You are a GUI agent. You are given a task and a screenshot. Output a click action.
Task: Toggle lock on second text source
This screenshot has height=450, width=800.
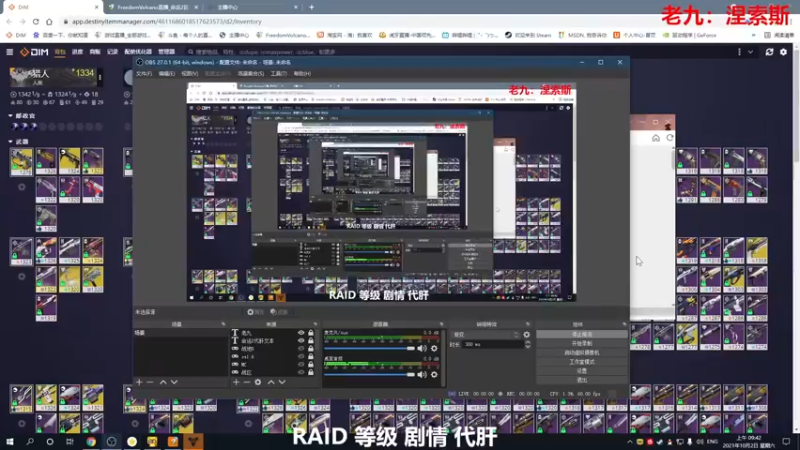pos(311,340)
